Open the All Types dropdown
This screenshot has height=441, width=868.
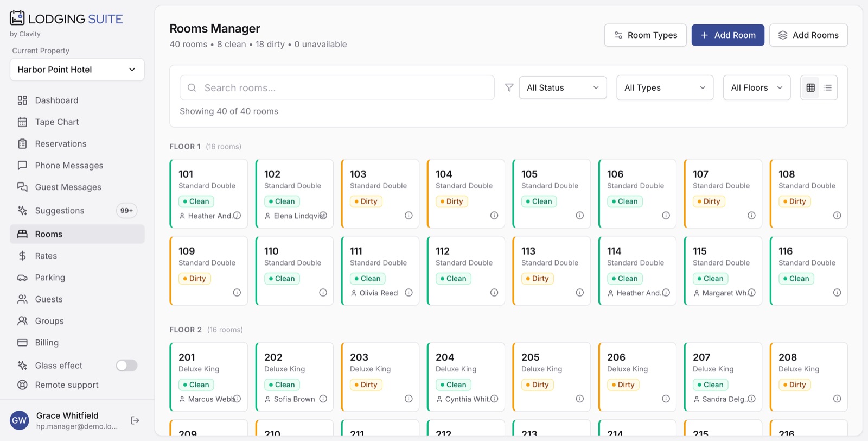click(665, 87)
